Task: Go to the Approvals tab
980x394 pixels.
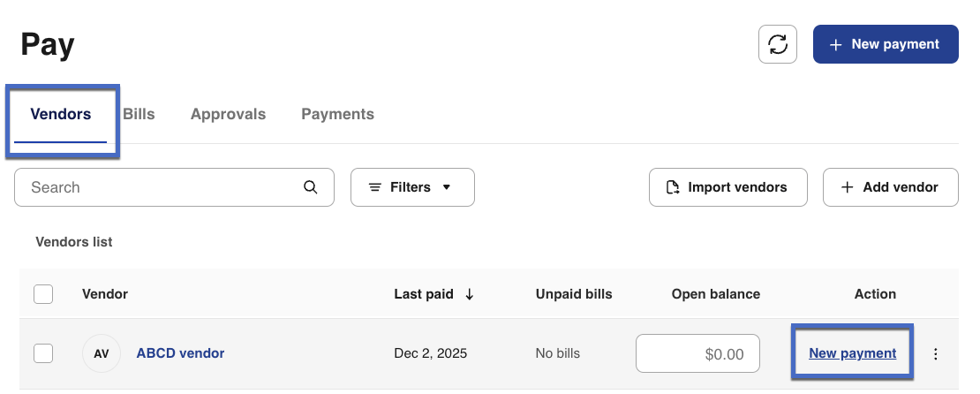Action: pyautogui.click(x=228, y=114)
